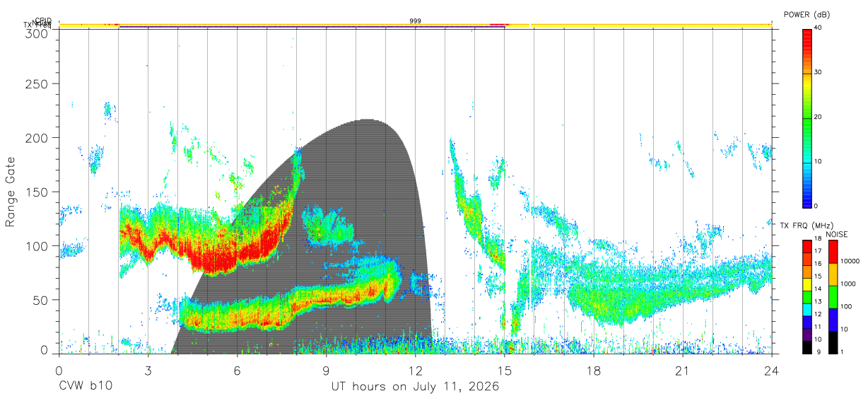Viewport: 868px width, 401px height.
Task: Click the 18 tick on UT hours axis
Action: tap(593, 370)
